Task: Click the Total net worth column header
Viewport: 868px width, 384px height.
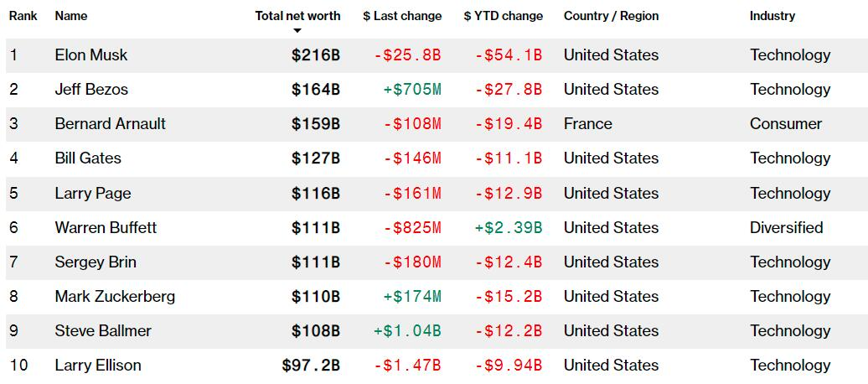Action: (x=297, y=16)
